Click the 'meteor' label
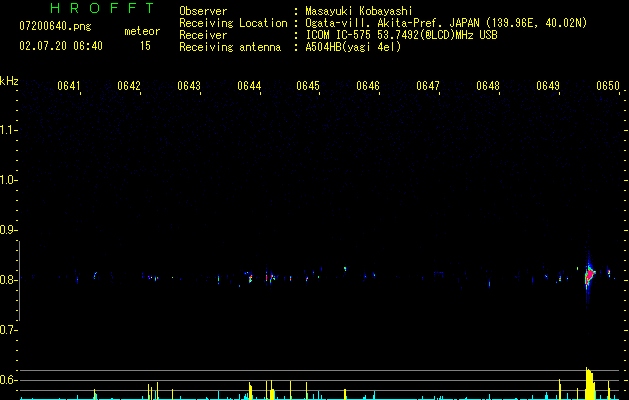The height and width of the screenshot is (400, 629). (x=142, y=31)
